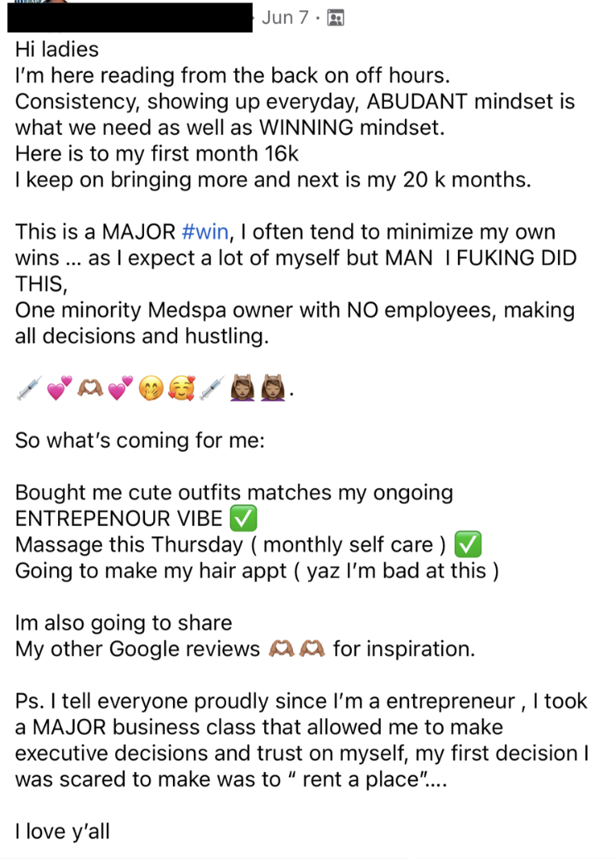Click the first syringe emoji in emoji row

[x=30, y=388]
